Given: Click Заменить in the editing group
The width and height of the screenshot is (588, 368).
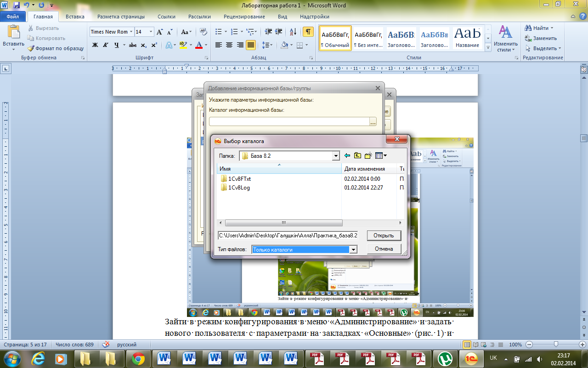Looking at the screenshot, I should tap(541, 38).
